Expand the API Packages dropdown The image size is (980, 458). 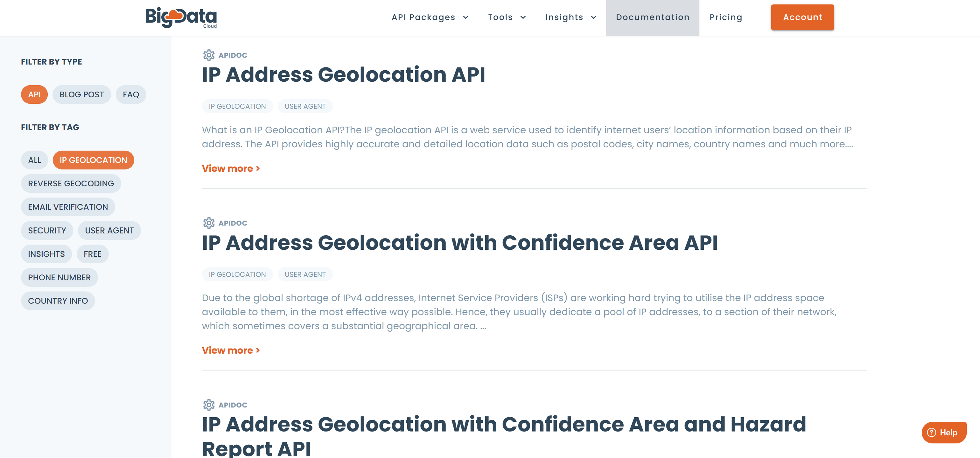(x=430, y=17)
